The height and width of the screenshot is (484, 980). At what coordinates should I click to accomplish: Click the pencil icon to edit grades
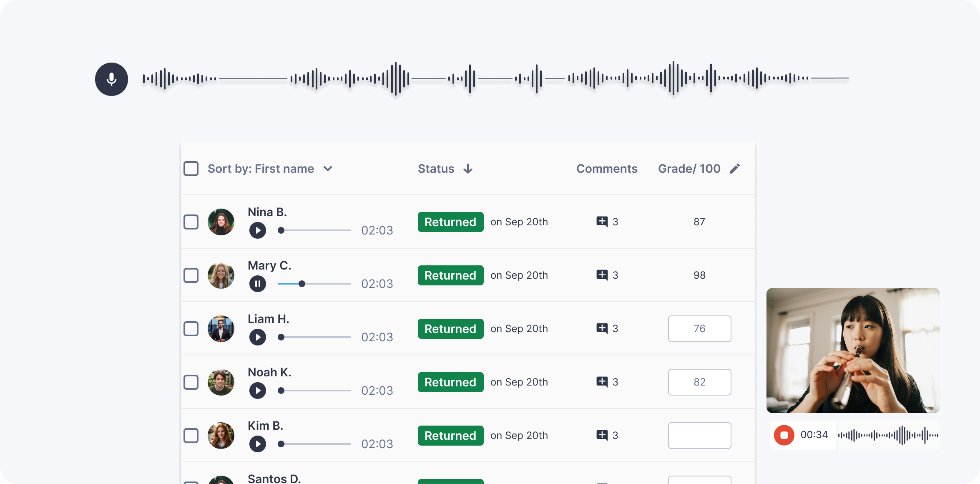coord(735,169)
